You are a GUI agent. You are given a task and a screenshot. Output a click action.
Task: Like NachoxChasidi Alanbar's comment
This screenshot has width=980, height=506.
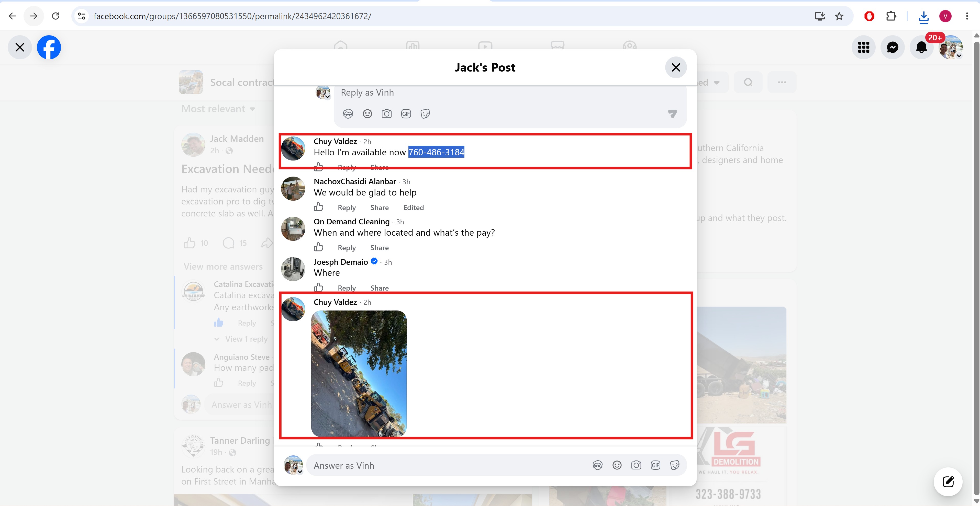[x=318, y=207]
